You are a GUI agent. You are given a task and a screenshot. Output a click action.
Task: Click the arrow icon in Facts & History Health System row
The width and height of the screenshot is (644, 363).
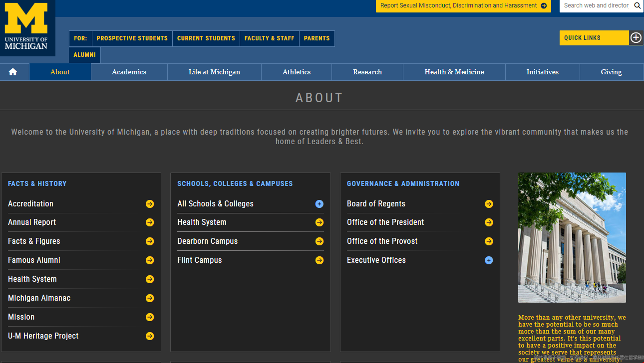pyautogui.click(x=150, y=279)
